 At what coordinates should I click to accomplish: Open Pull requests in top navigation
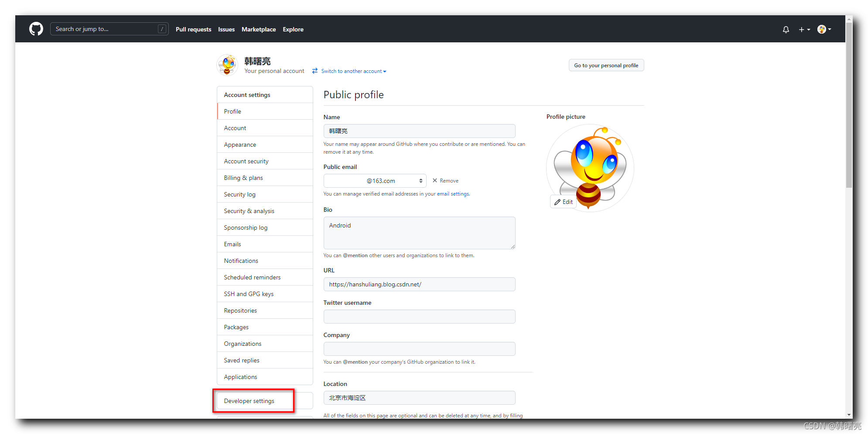pos(193,29)
